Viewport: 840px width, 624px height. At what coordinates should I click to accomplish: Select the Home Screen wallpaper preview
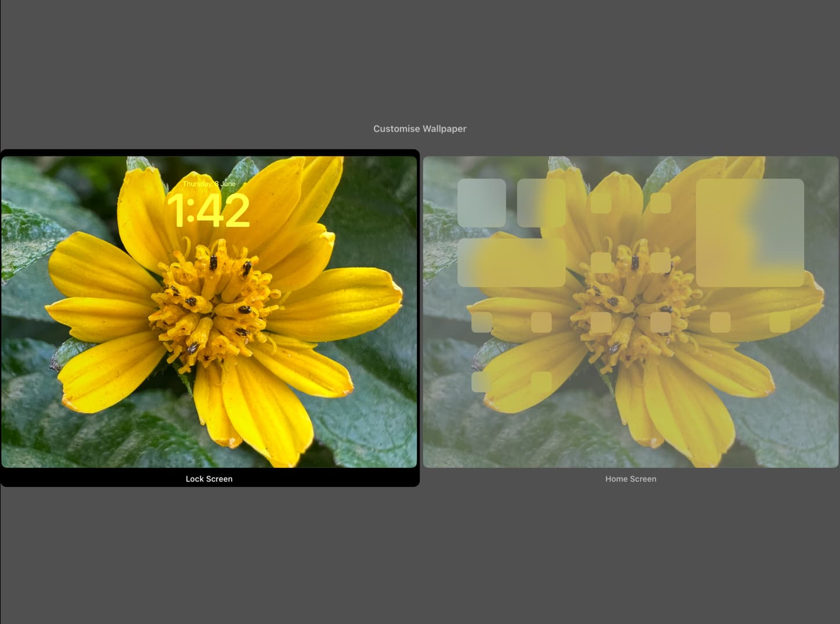(x=631, y=312)
